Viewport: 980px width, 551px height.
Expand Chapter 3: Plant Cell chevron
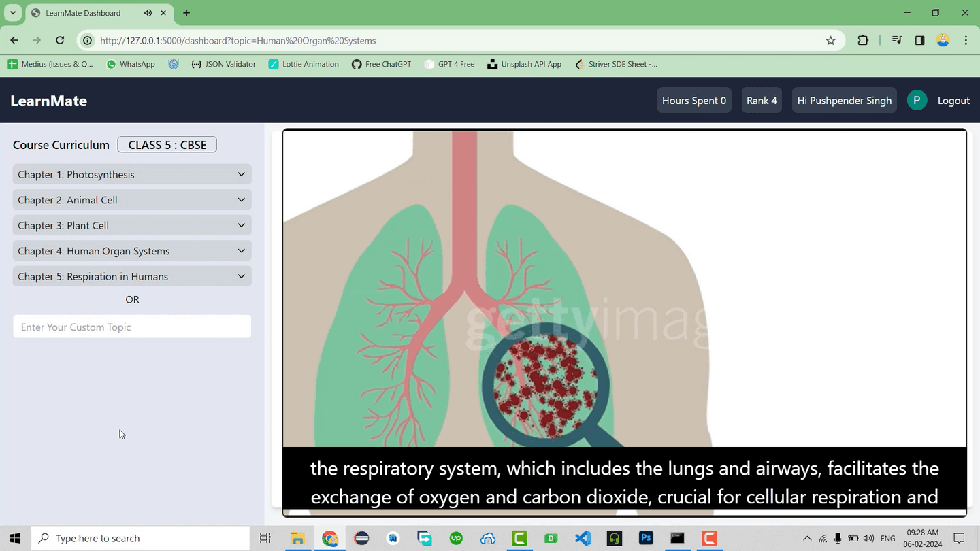coord(241,225)
